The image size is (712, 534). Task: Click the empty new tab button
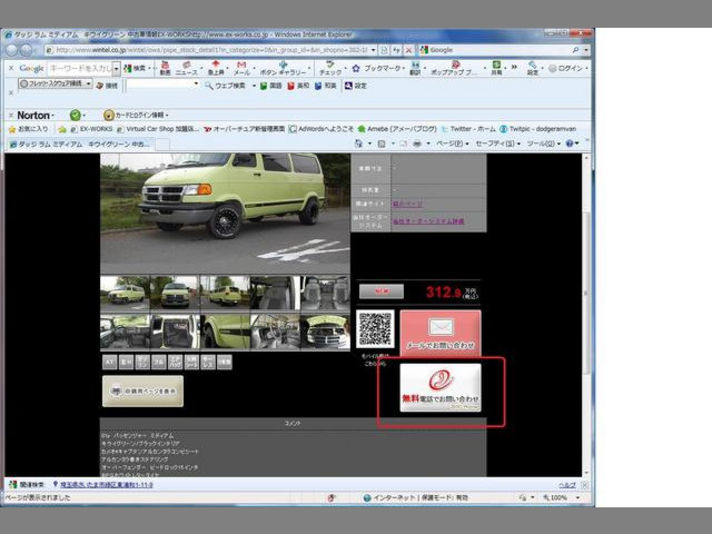pyautogui.click(x=163, y=145)
